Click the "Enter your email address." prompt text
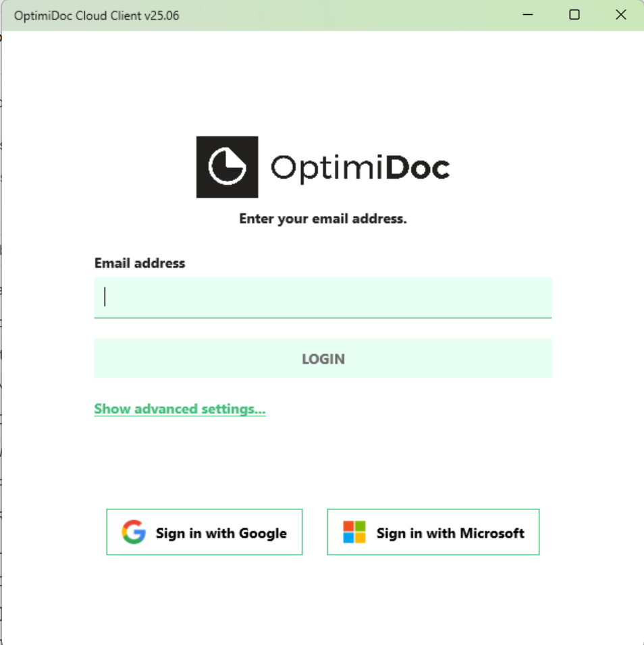Viewport: 644px width, 645px height. (323, 219)
